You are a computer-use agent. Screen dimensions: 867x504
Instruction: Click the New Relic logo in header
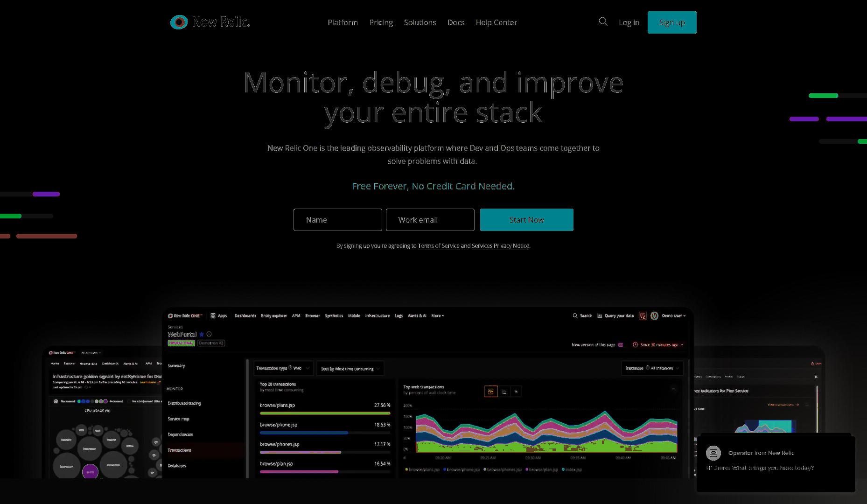tap(210, 22)
